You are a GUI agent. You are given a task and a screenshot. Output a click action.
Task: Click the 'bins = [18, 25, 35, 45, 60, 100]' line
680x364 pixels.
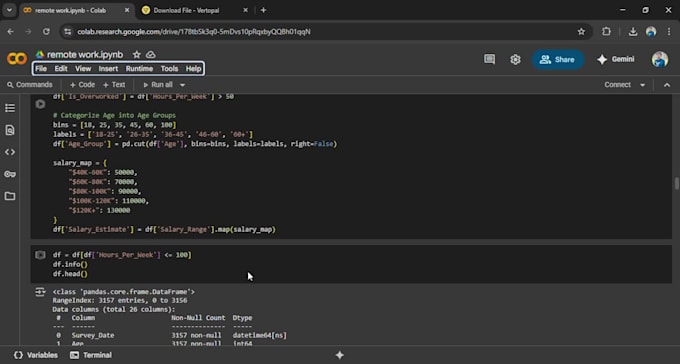click(114, 125)
